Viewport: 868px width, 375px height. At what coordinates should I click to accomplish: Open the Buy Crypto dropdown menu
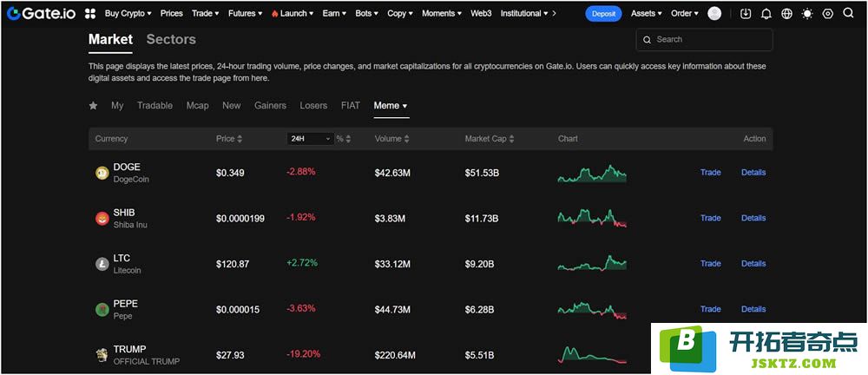tap(128, 13)
